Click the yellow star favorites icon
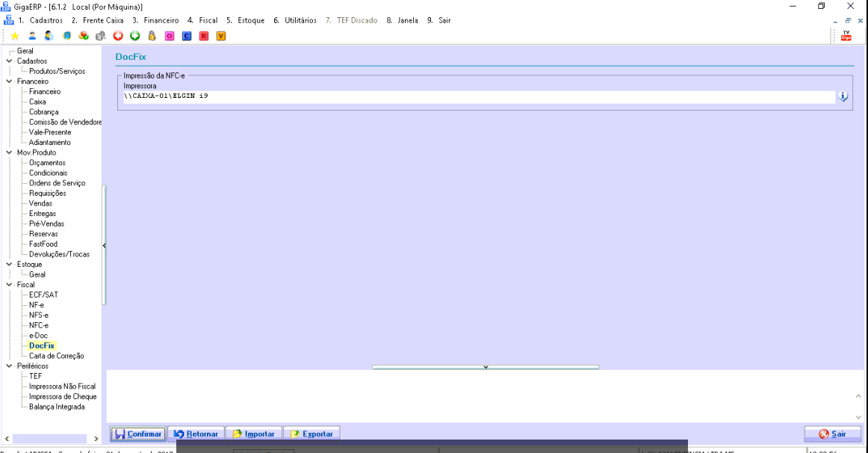Screen dimensions: 868x453 click(x=15, y=36)
